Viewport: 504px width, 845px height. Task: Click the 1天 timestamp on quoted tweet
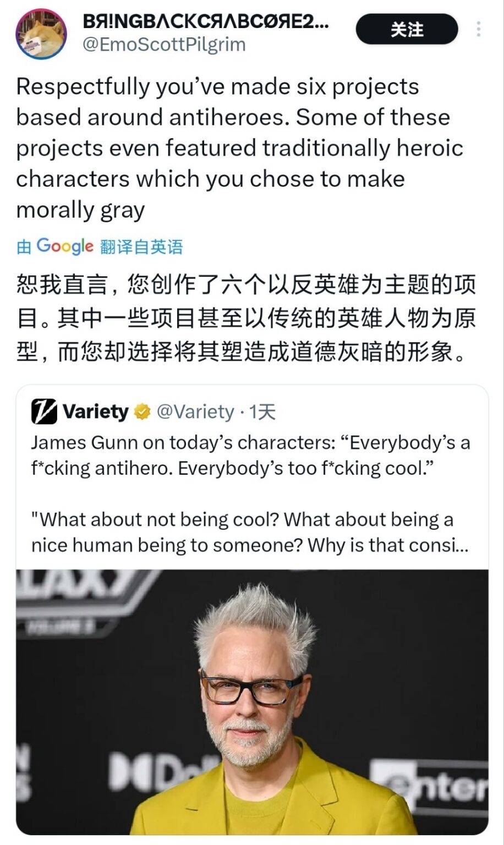click(262, 411)
